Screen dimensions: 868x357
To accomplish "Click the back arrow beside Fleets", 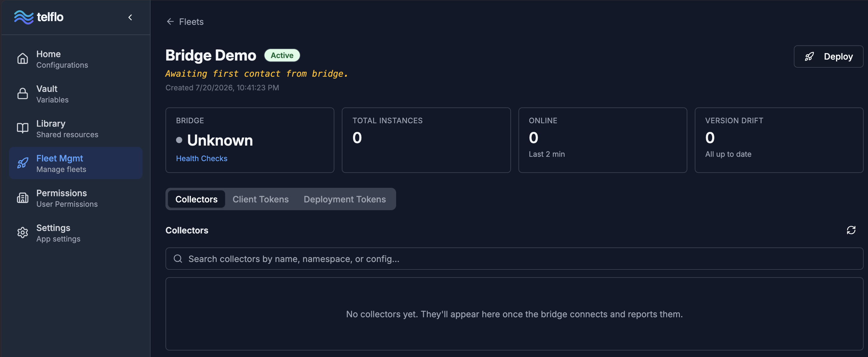I will [x=170, y=21].
